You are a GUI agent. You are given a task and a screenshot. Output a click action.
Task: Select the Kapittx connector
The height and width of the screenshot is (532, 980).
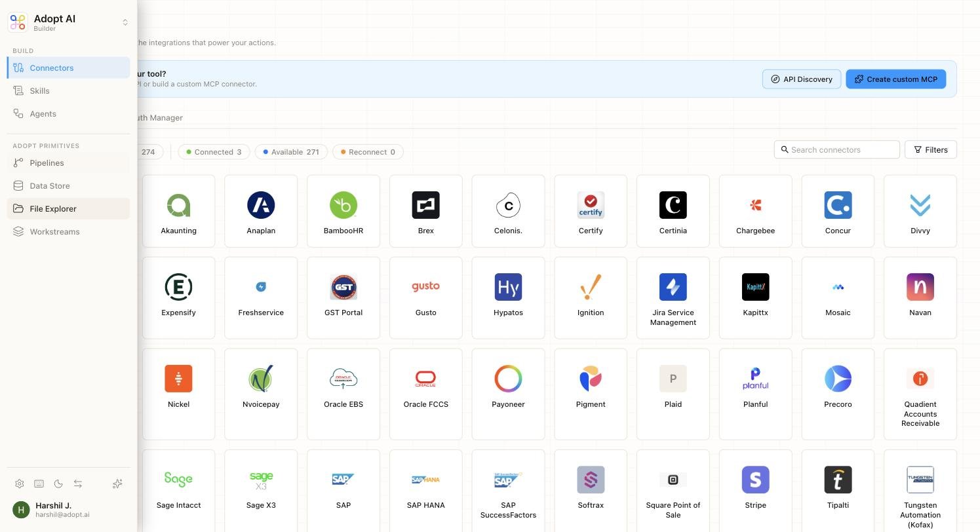755,297
